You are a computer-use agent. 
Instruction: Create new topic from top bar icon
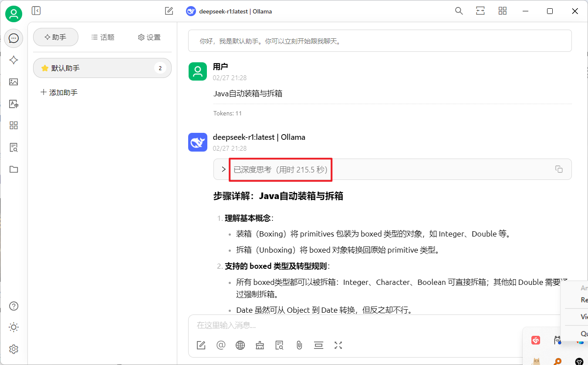[x=169, y=11]
